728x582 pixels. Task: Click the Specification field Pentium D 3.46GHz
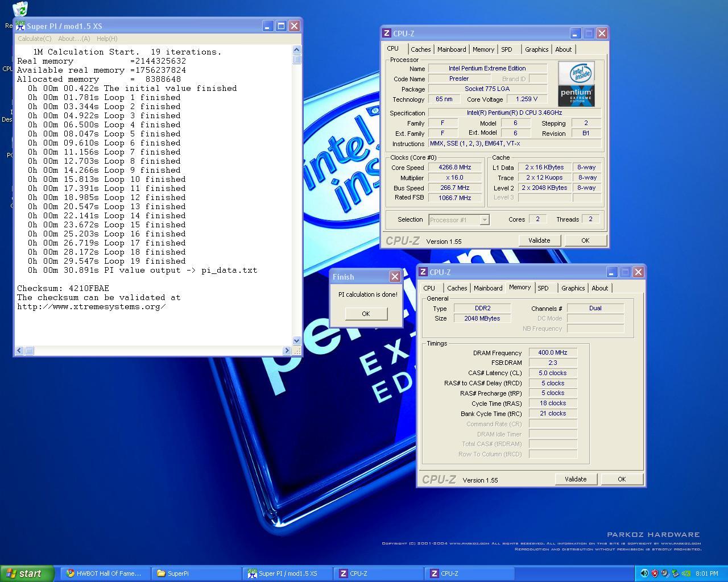(x=514, y=113)
